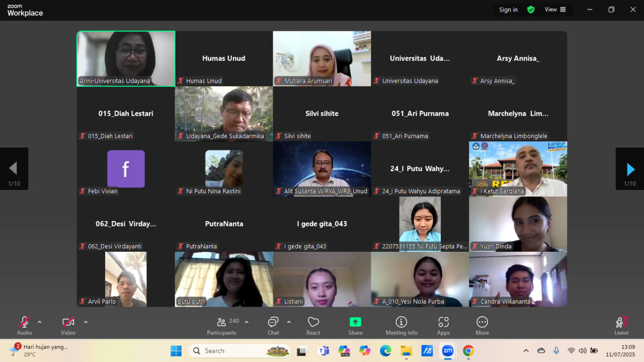Click the Sign in button

coord(508,10)
